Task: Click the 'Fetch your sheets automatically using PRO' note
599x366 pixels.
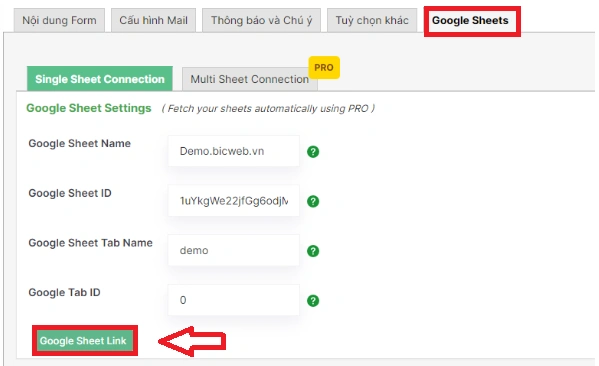Action: coord(268,109)
